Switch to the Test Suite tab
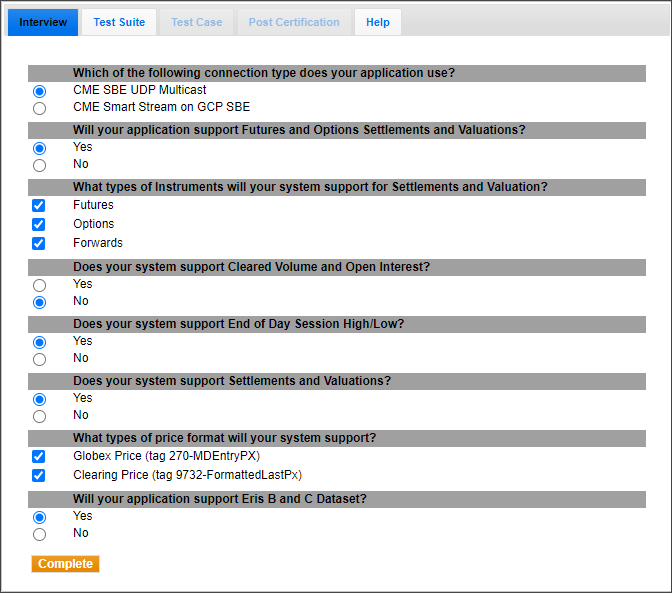Viewport: 672px width, 593px height. (x=119, y=22)
